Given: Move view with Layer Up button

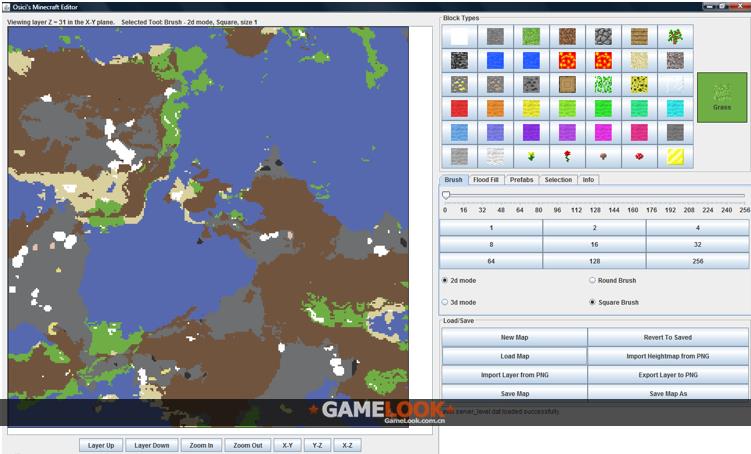Looking at the screenshot, I should point(101,445).
